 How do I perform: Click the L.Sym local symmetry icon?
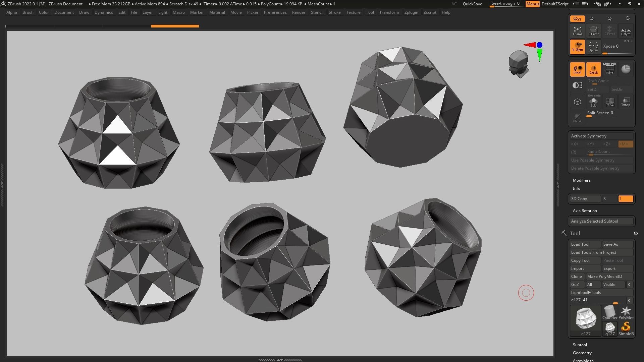pyautogui.click(x=626, y=31)
